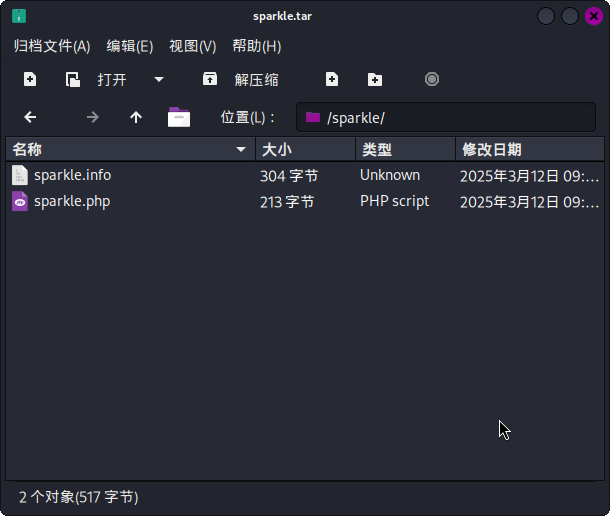Click the date cell of sparkle.php

coord(529,202)
